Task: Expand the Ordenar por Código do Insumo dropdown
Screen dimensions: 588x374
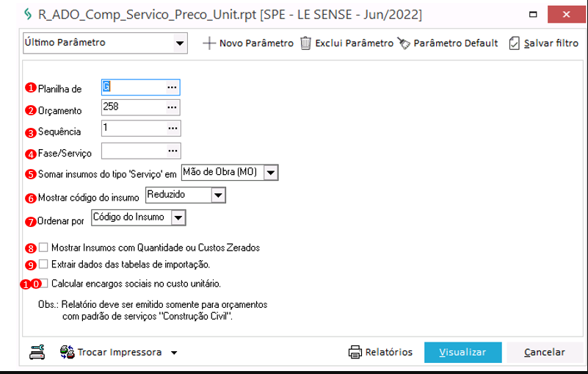Action: point(178,217)
